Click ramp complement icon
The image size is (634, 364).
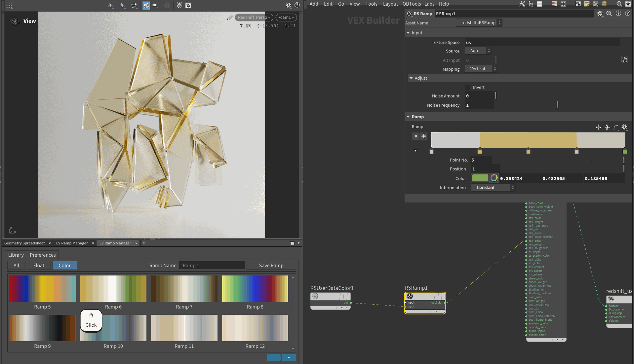click(607, 127)
